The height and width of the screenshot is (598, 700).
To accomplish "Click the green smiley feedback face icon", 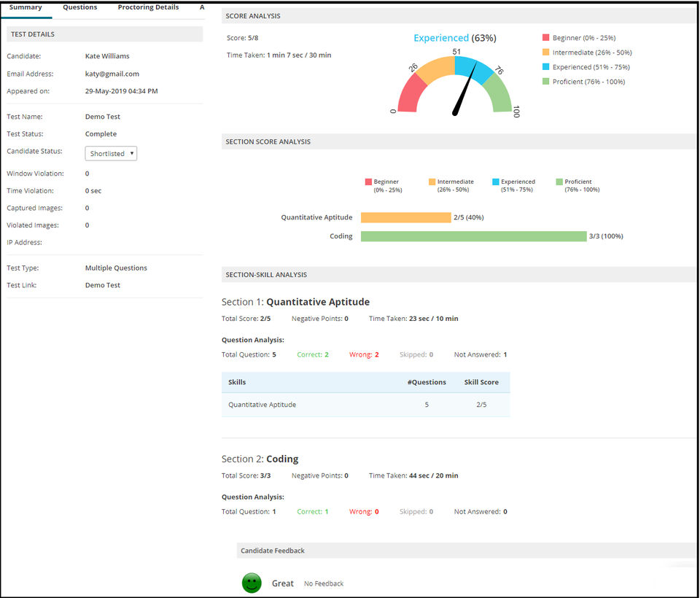I will [x=252, y=583].
